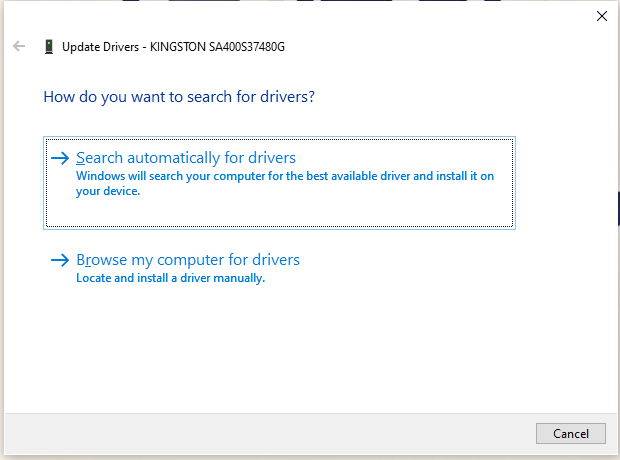The image size is (620, 460).
Task: Choose Search automatically for drivers
Action: coord(279,183)
